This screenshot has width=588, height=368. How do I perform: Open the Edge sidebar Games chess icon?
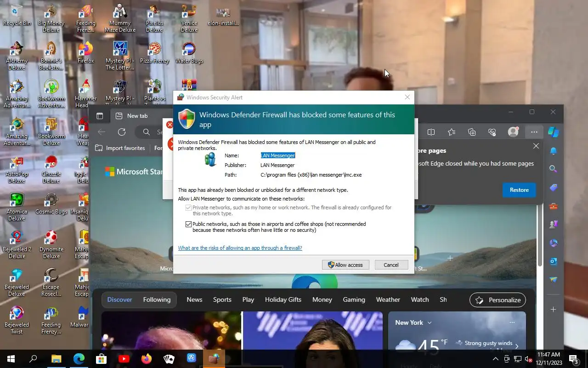pos(554,224)
